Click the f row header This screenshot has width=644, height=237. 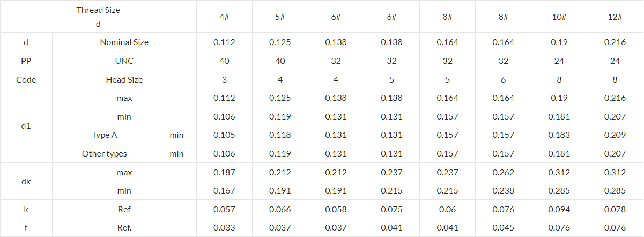(26, 228)
